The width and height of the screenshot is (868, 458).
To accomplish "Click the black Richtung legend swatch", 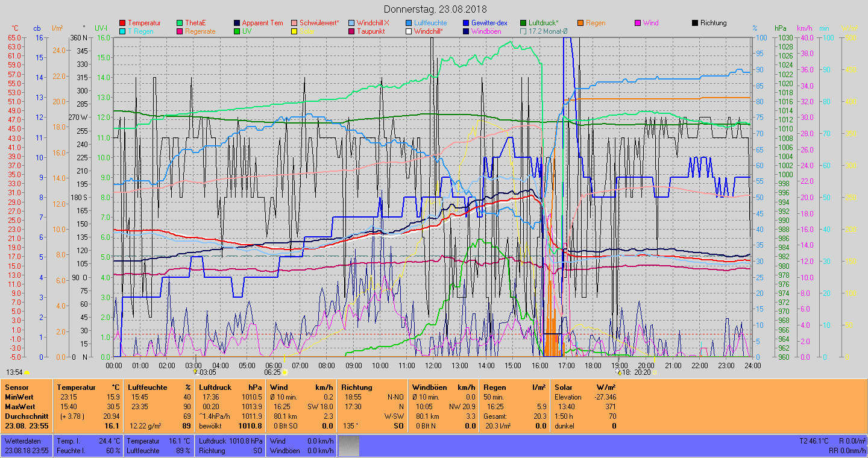I will (x=695, y=23).
